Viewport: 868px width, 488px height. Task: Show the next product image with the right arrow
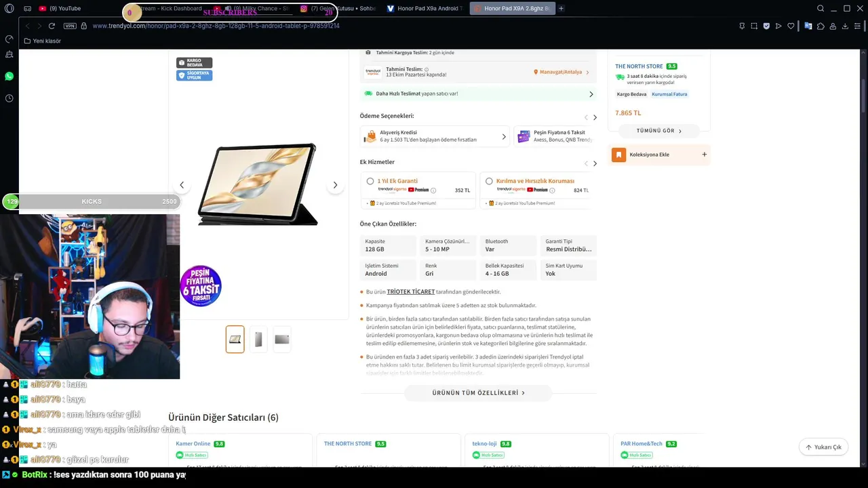tap(335, 185)
